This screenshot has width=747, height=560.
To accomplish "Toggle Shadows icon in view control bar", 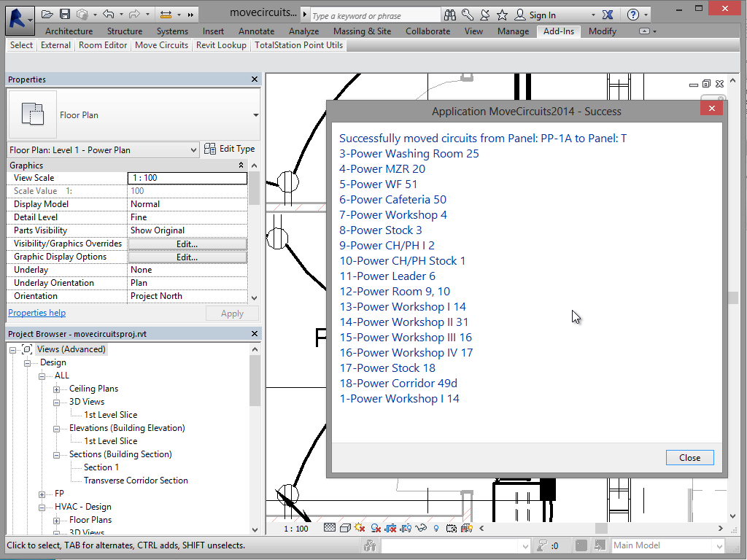I will [376, 528].
